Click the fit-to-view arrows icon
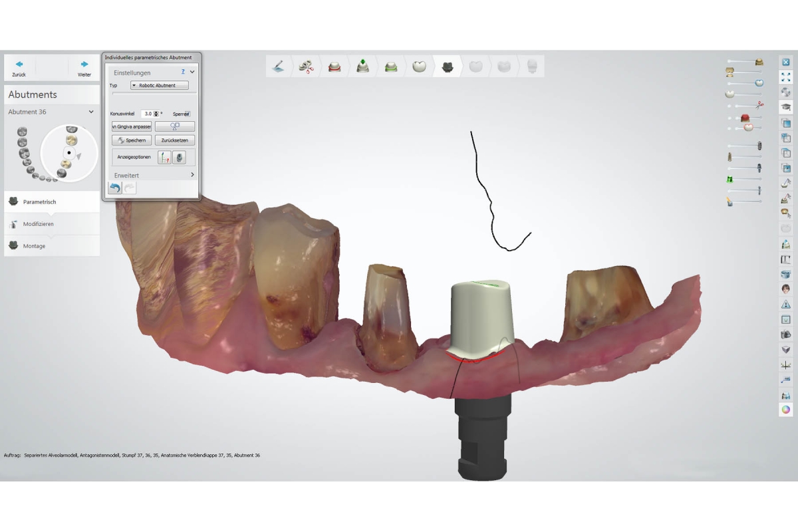The image size is (798, 532). click(785, 77)
